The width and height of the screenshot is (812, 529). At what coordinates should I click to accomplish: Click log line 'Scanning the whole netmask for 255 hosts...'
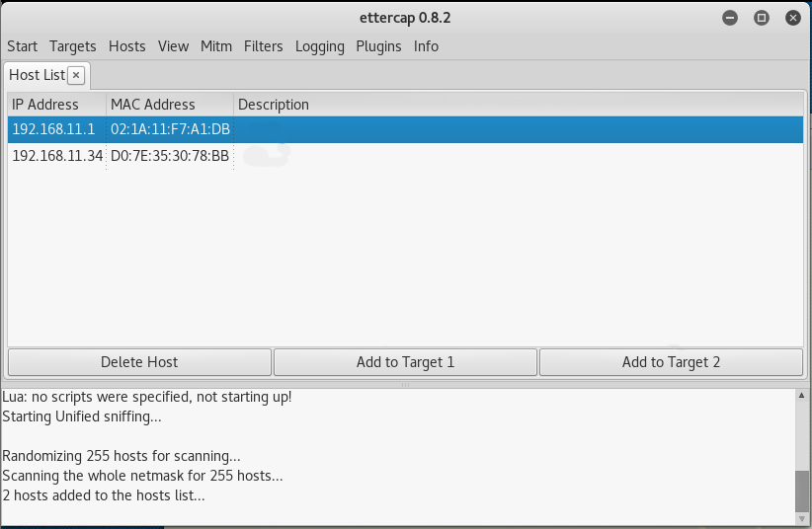142,476
